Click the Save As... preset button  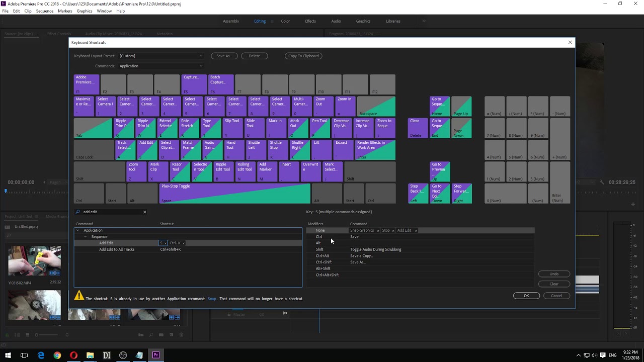coord(224,56)
